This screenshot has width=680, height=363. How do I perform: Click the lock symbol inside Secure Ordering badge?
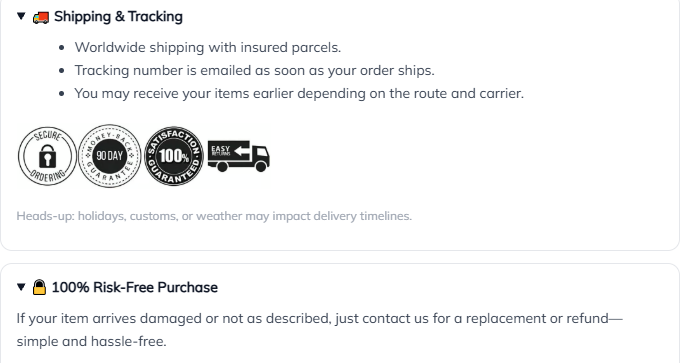(47, 157)
